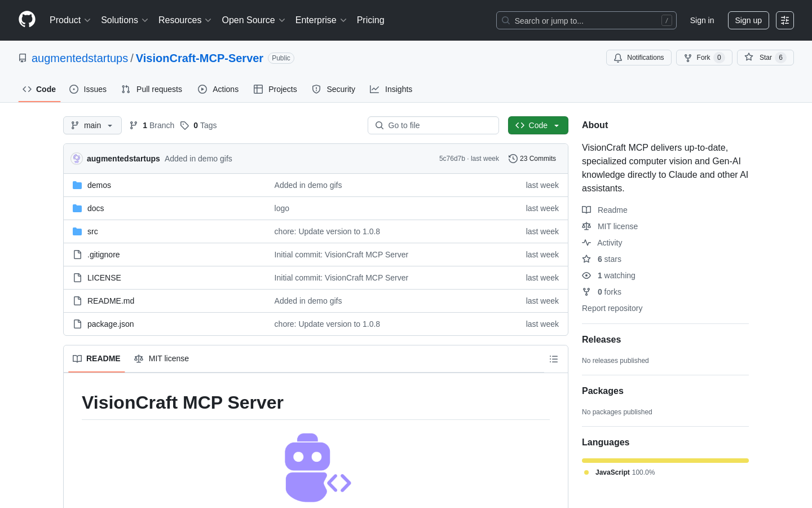This screenshot has width=812, height=508.
Task: Click the Star icon button
Action: pyautogui.click(x=749, y=57)
